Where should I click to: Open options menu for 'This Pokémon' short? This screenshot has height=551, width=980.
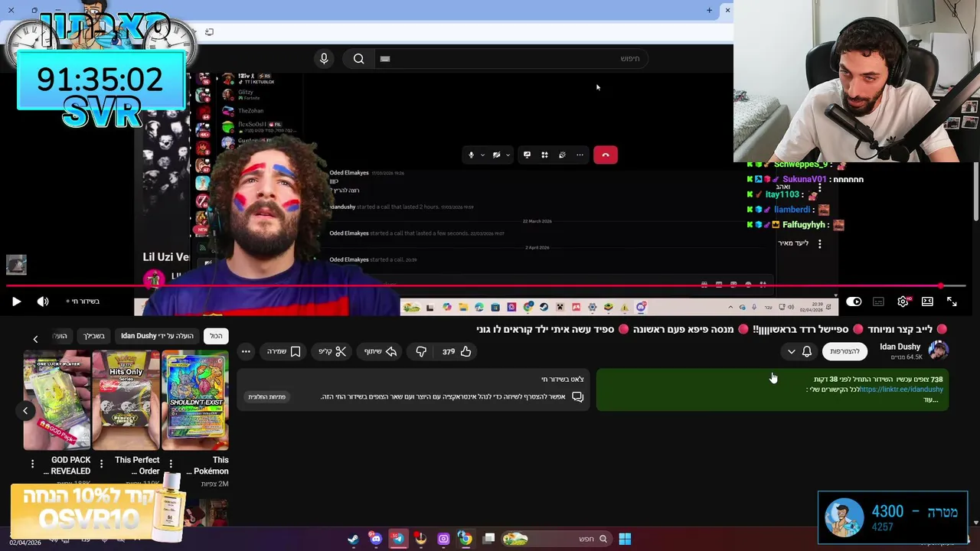[x=170, y=464]
